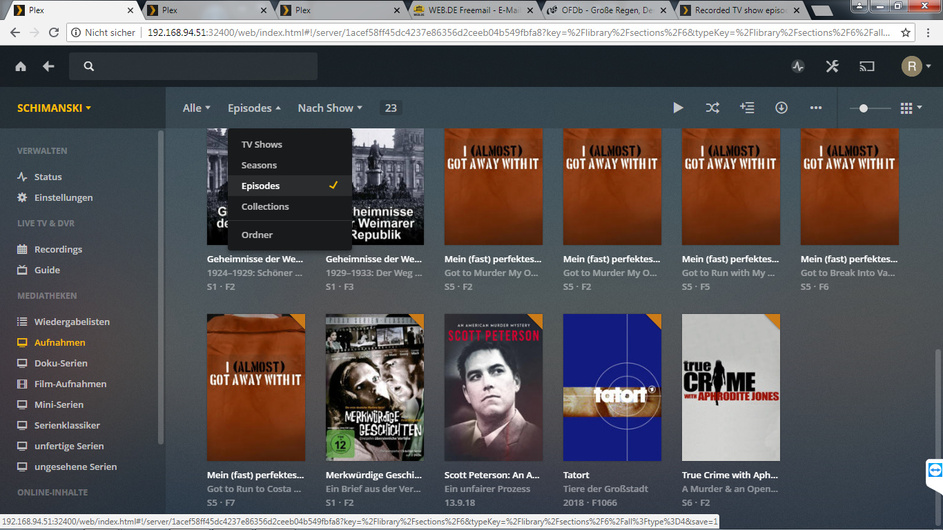The width and height of the screenshot is (943, 530).
Task: Open the more options ellipsis
Action: 816,108
